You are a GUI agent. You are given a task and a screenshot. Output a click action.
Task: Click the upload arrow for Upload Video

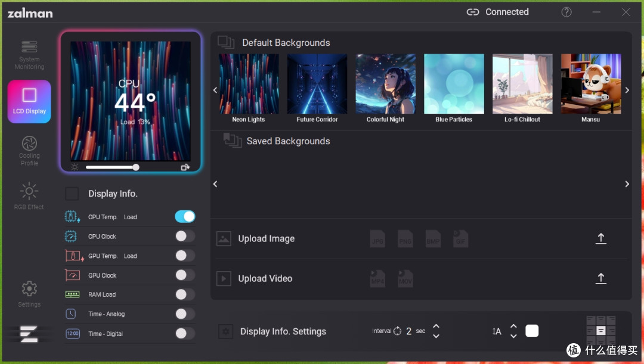coord(601,278)
